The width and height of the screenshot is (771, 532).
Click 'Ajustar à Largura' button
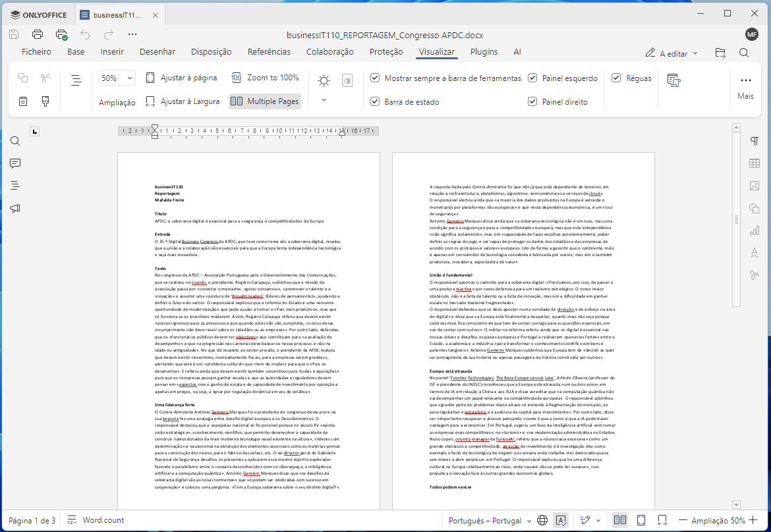tap(183, 101)
